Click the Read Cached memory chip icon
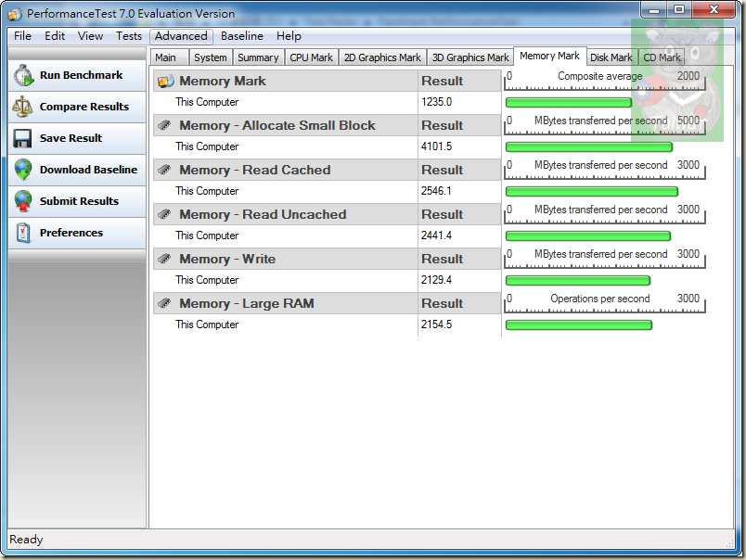Screen dimensions: 746x560 click(x=164, y=170)
